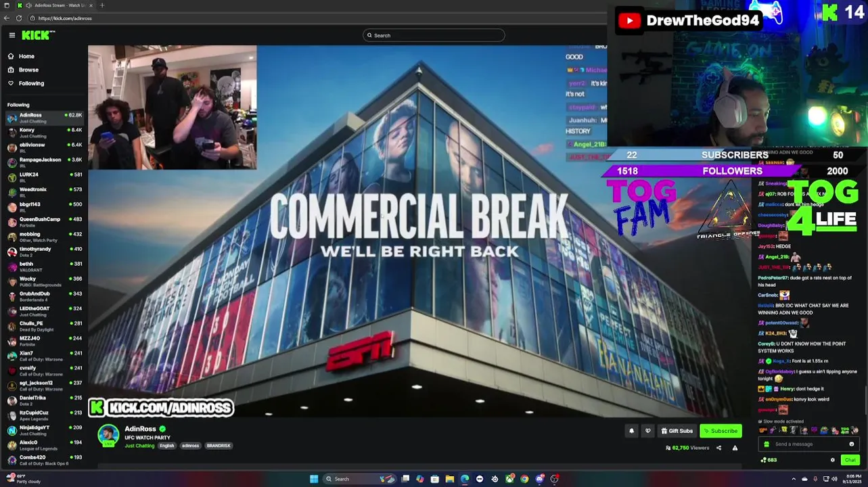
Task: Toggle stream notifications bell
Action: point(631,431)
